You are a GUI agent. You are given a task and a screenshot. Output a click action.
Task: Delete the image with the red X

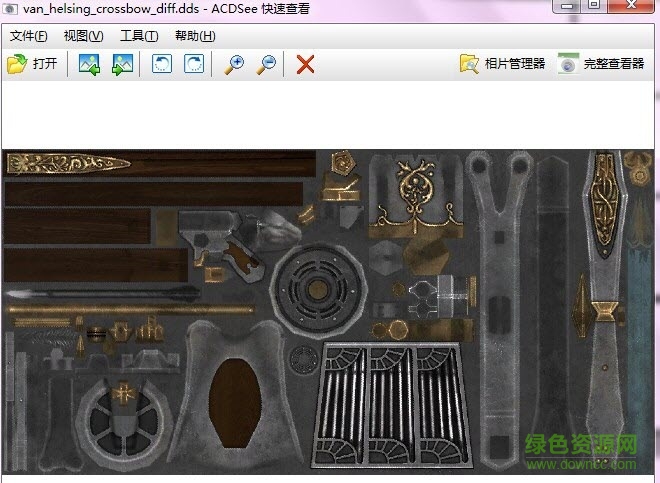point(306,64)
